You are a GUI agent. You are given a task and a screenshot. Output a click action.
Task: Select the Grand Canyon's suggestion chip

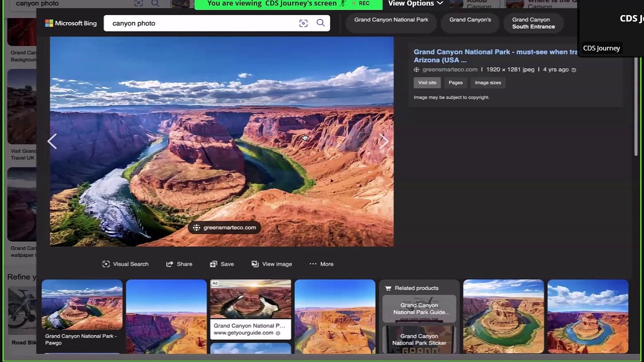point(470,23)
